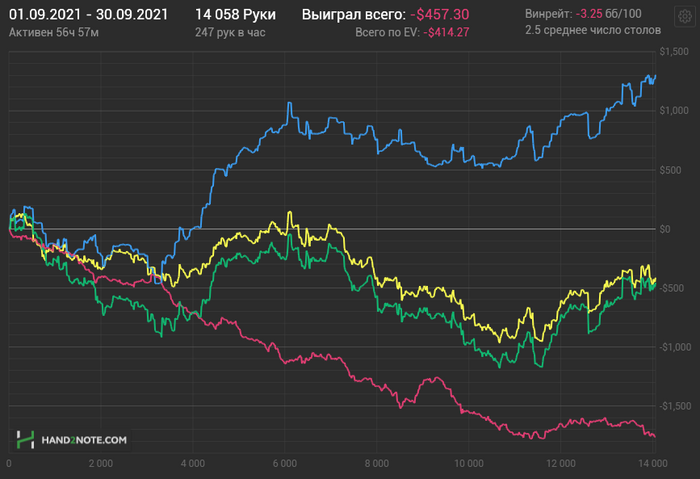Viewport: 700px width, 479px height.
Task: Click the total won value -$457.30
Action: click(x=440, y=14)
